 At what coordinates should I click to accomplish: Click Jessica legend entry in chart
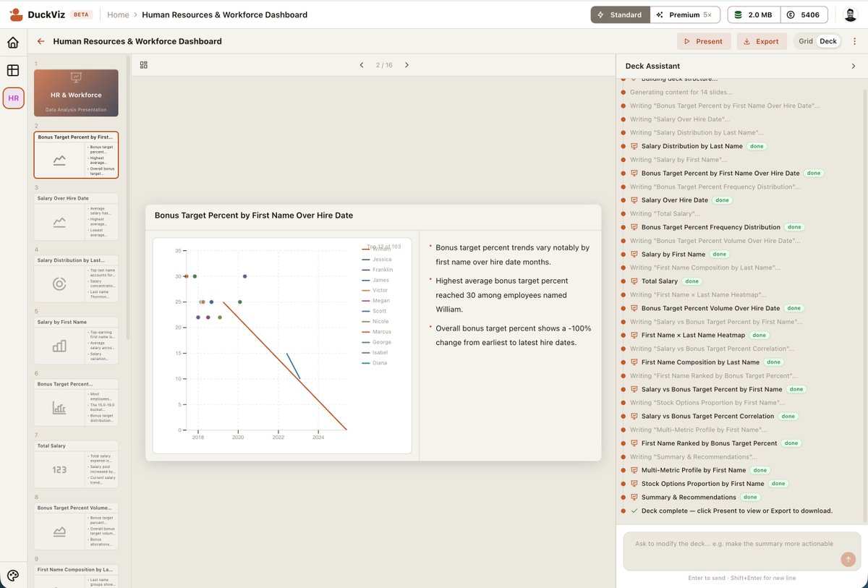point(377,259)
